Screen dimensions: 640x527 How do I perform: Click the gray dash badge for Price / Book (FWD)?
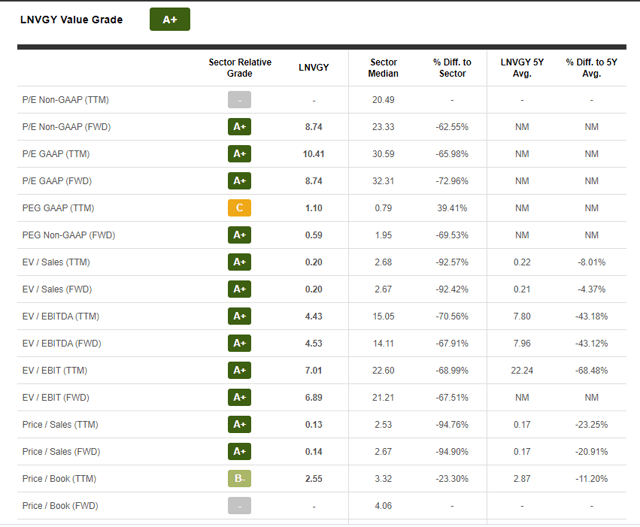pos(239,505)
